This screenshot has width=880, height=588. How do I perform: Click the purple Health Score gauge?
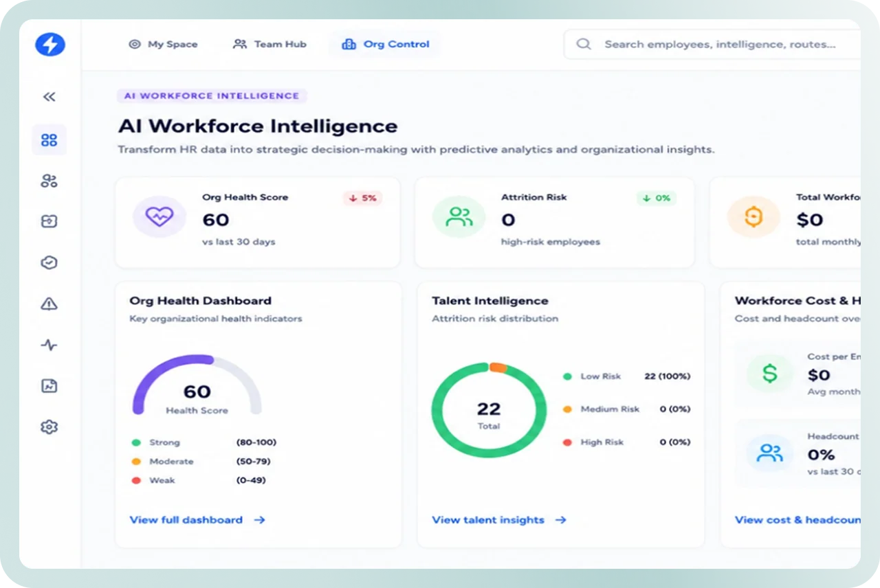point(197,385)
